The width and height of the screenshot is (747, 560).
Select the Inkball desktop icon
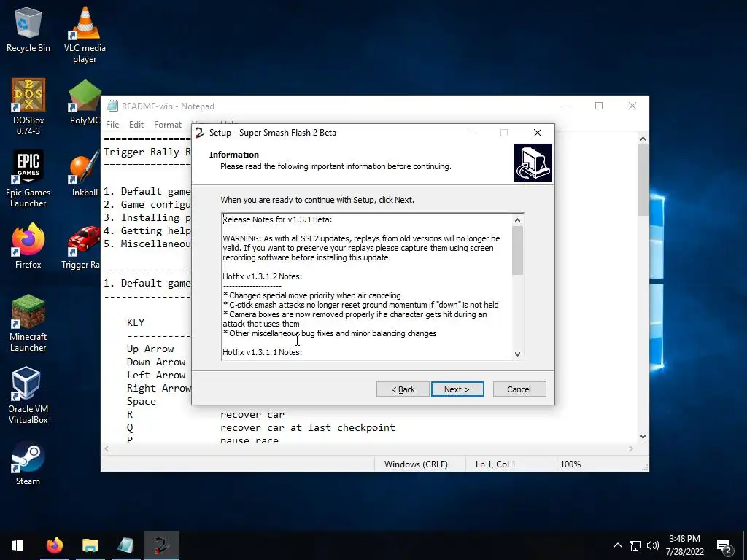[85, 175]
